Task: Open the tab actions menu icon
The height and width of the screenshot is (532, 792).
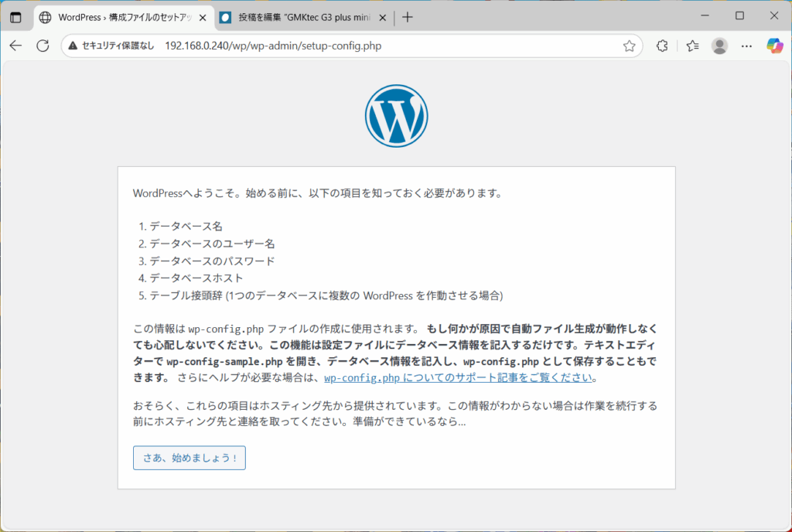Action: tap(15, 17)
